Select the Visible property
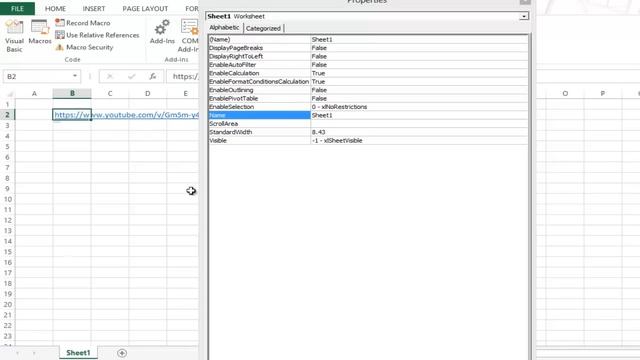Viewport: 640px width, 360px height. [260, 140]
